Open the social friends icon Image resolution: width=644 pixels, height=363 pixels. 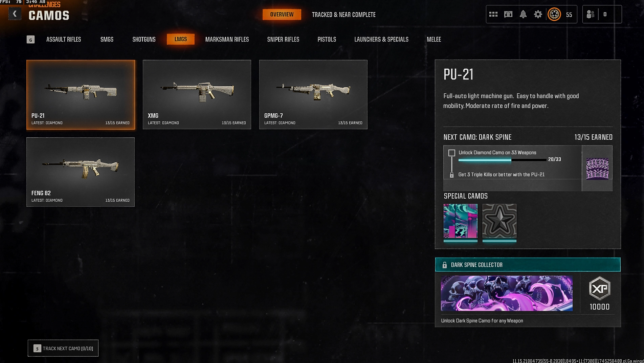tap(591, 14)
